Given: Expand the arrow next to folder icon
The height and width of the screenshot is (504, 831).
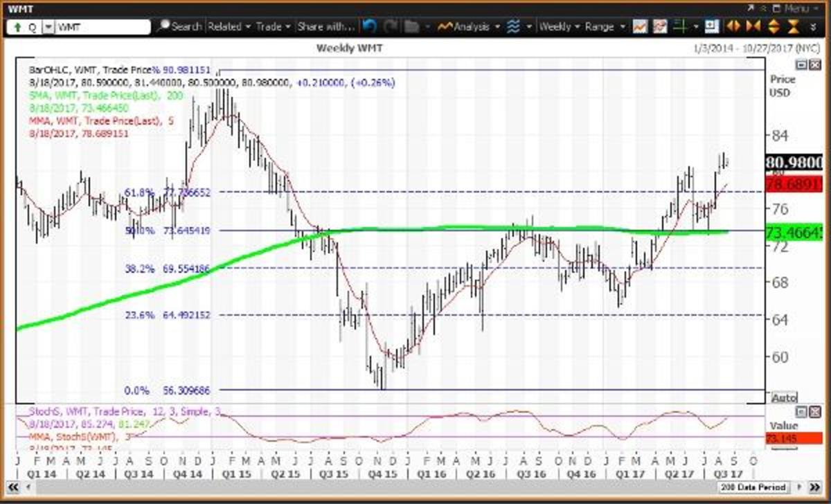Looking at the screenshot, I should click(x=427, y=27).
